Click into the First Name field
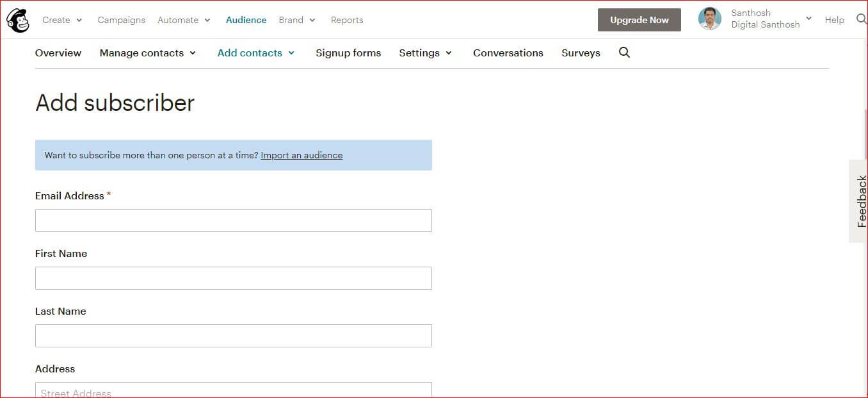 coord(234,278)
